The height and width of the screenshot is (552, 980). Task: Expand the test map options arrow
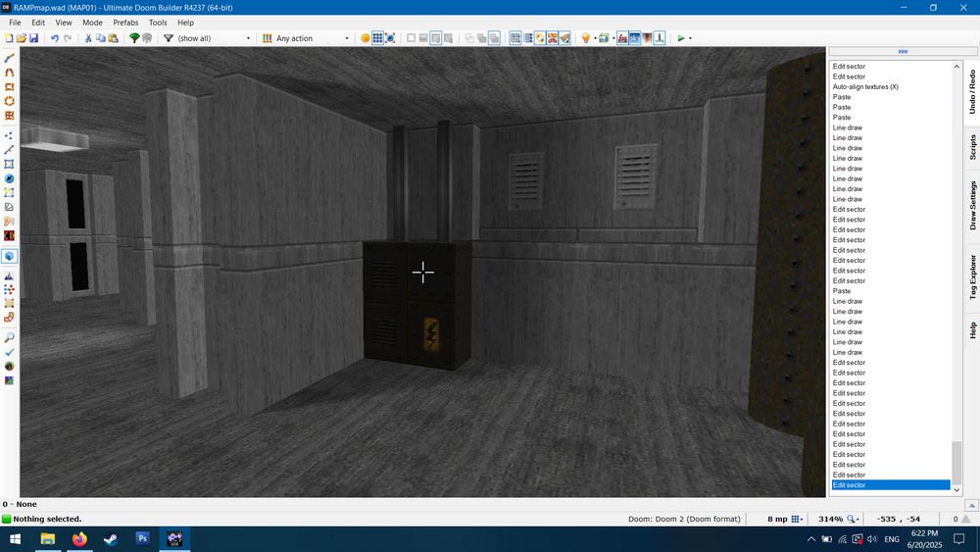tap(690, 38)
